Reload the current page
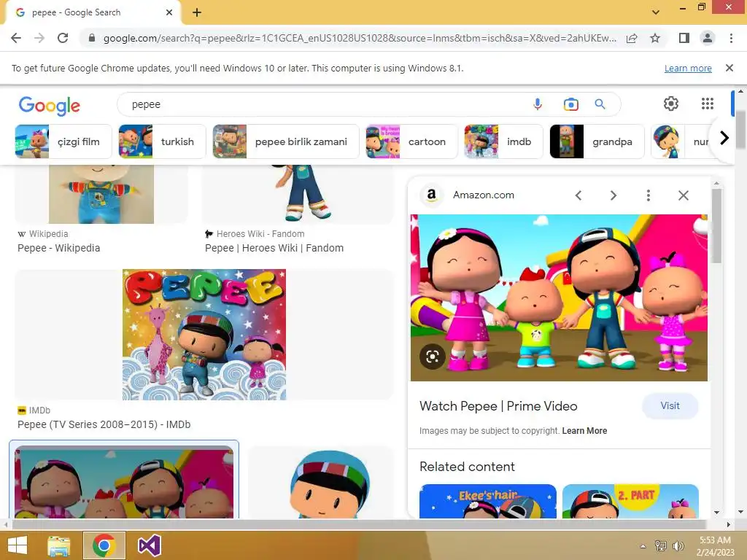The height and width of the screenshot is (560, 747). click(x=63, y=38)
